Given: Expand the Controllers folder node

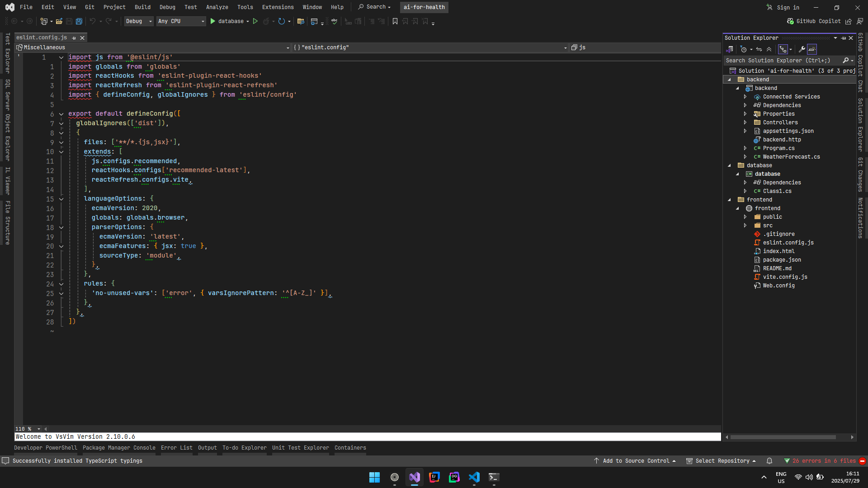Looking at the screenshot, I should pyautogui.click(x=745, y=122).
